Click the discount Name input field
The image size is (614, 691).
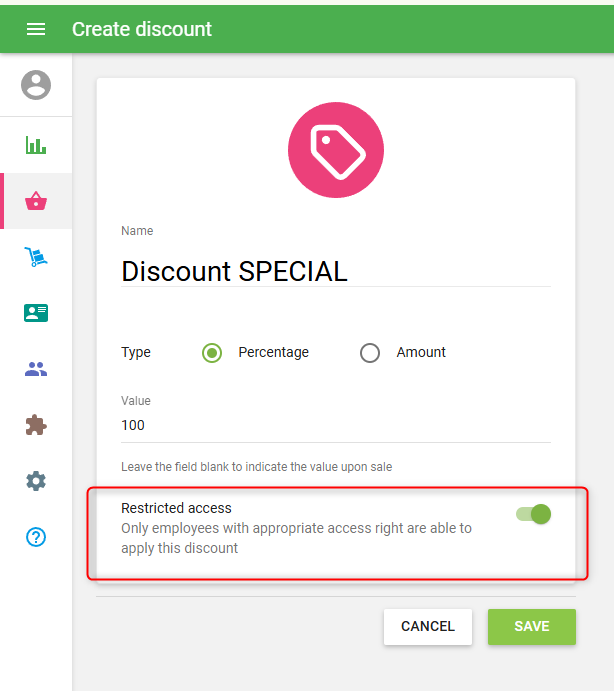click(x=335, y=271)
